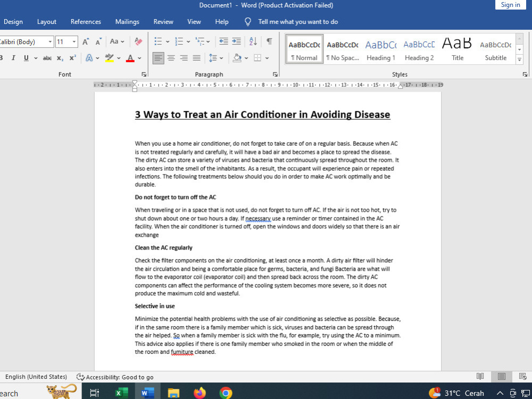Apply the Heading 2 style
The image size is (532, 399).
coord(419,49)
